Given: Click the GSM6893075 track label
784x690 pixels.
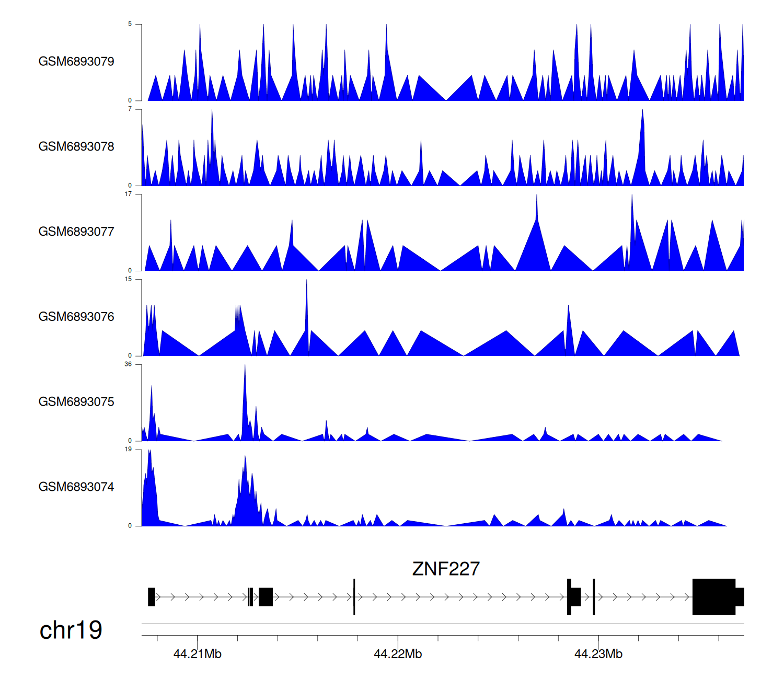Looking at the screenshot, I should click(76, 402).
